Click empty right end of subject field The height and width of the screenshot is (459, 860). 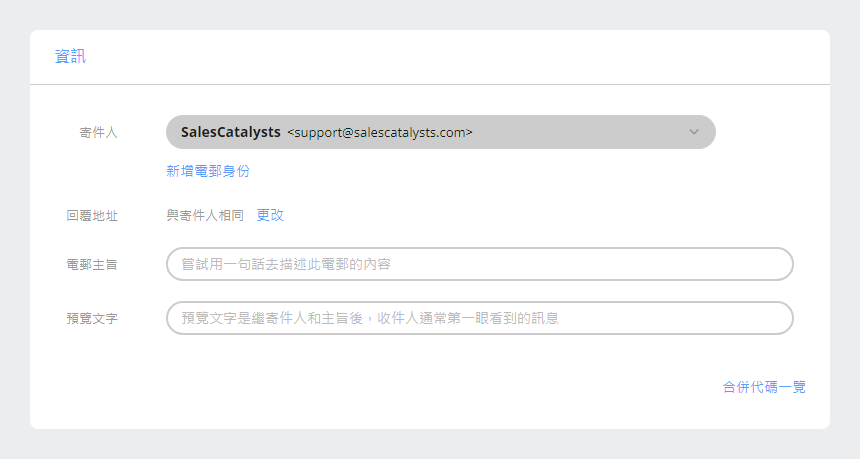740,264
